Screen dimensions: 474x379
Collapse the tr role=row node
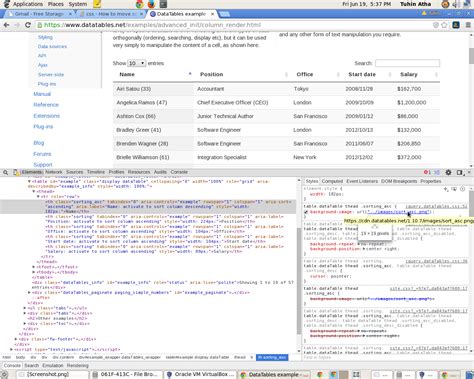pyautogui.click(x=38, y=197)
